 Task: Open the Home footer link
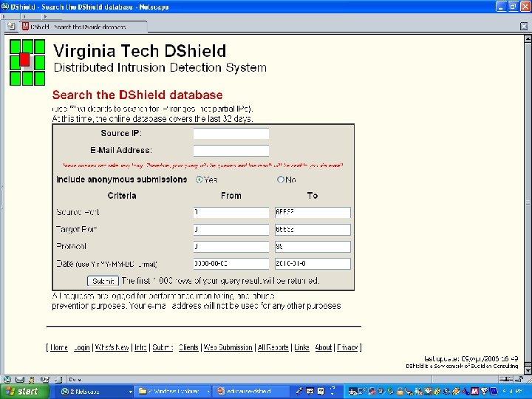[59, 347]
